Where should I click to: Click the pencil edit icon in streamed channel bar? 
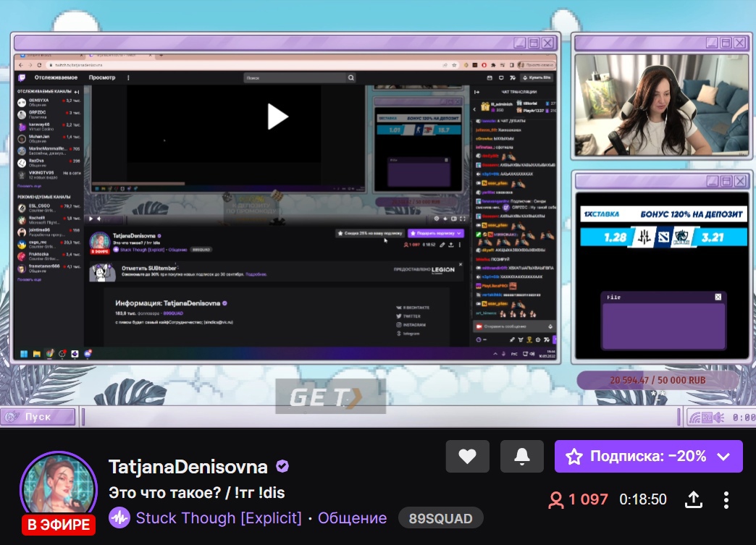tap(442, 245)
